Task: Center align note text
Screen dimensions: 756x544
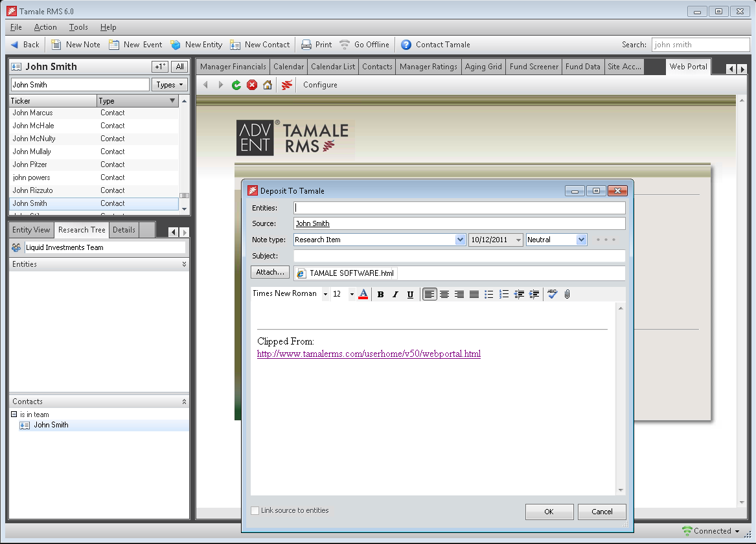Action: 444,295
